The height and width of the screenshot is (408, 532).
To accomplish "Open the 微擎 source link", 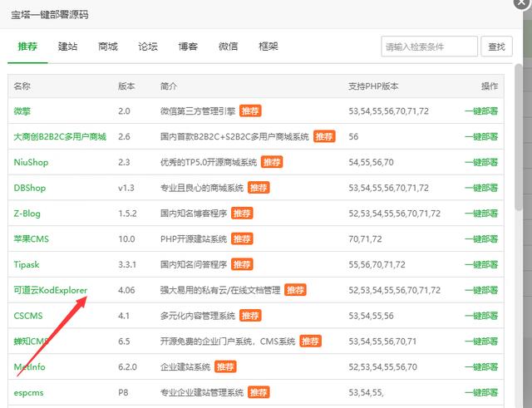I will (22, 111).
